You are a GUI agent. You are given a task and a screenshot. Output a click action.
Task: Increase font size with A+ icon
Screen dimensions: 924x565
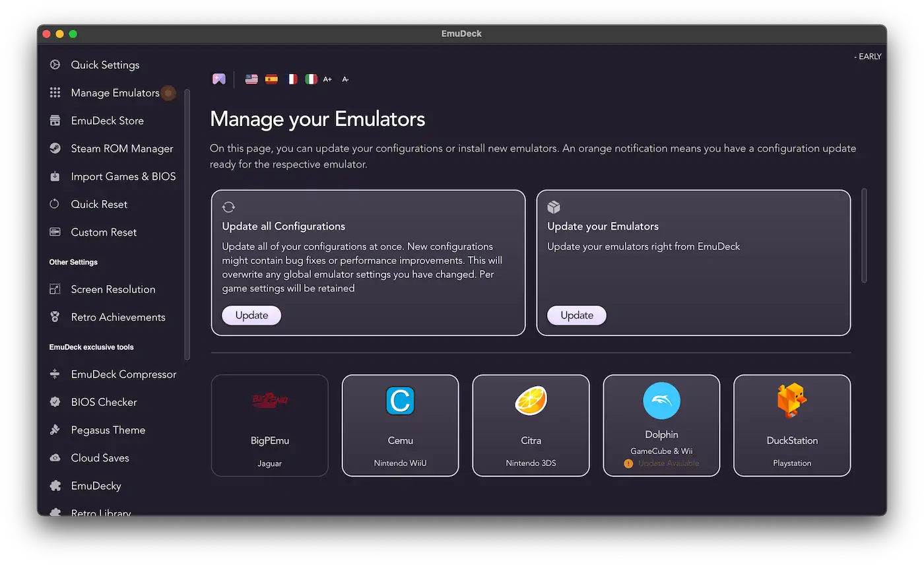click(x=327, y=79)
